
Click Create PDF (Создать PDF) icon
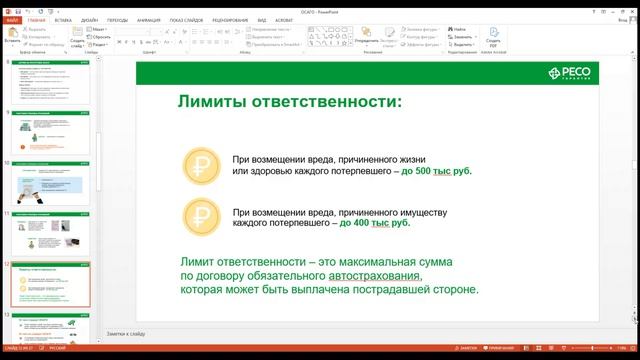pyautogui.click(x=493, y=37)
